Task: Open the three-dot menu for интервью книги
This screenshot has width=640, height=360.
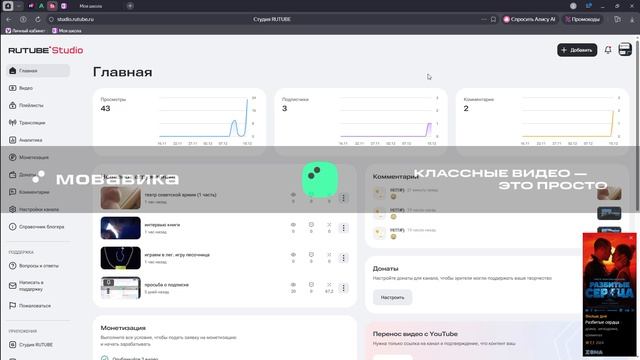Action: coord(343,228)
